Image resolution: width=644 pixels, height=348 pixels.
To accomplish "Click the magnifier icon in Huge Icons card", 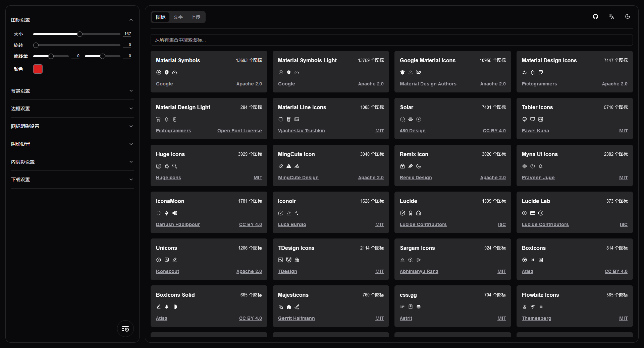I will (175, 166).
